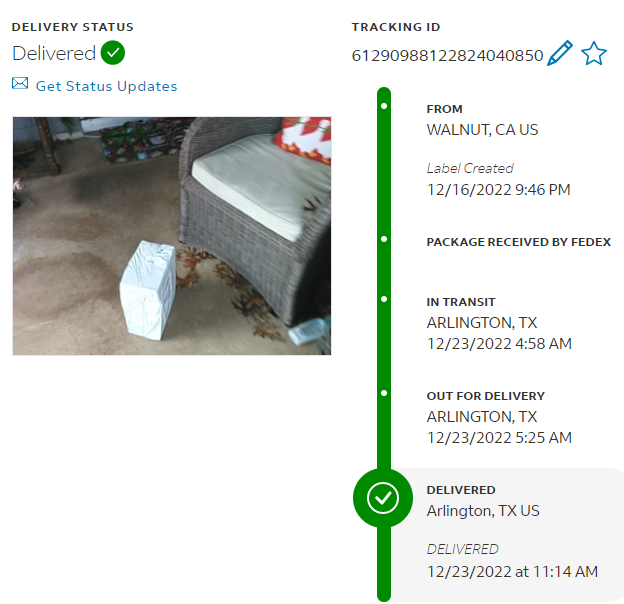This screenshot has width=624, height=604.
Task: Click the large delivered checkmark circle on timeline
Action: (383, 498)
